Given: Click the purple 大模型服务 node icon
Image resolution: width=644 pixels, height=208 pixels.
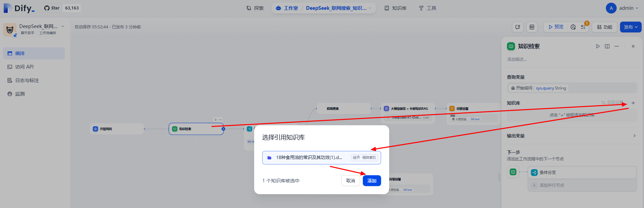Looking at the screenshot, I should pyautogui.click(x=386, y=108).
